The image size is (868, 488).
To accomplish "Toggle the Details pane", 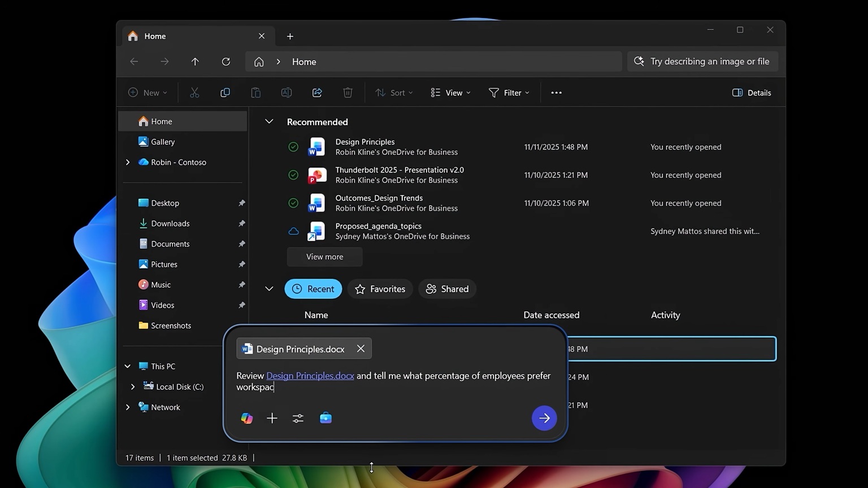I will click(x=751, y=92).
